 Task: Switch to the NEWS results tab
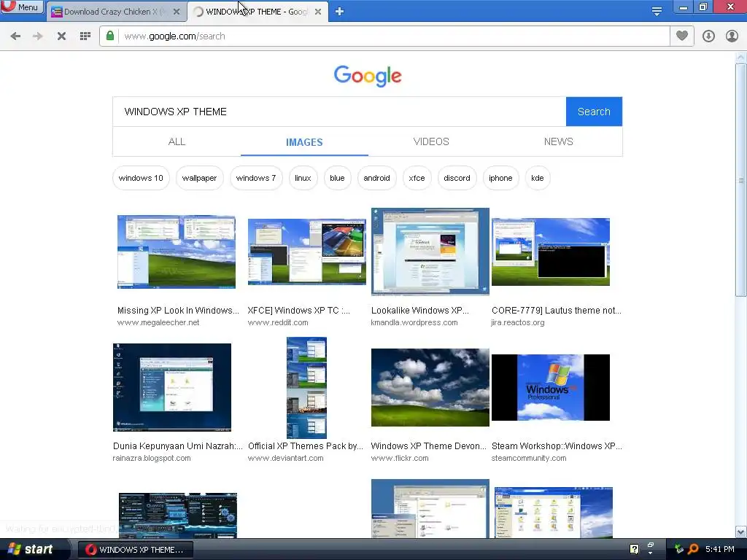pyautogui.click(x=558, y=142)
